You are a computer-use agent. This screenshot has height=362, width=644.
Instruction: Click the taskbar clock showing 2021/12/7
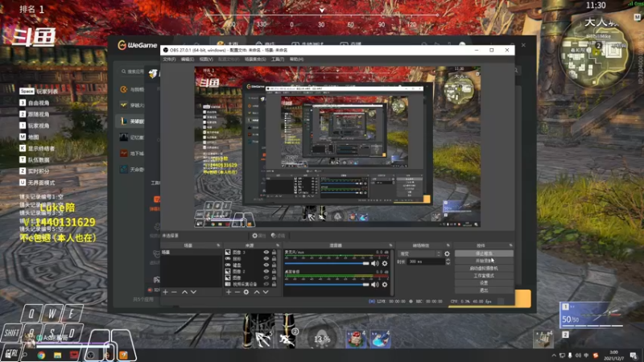coord(613,356)
